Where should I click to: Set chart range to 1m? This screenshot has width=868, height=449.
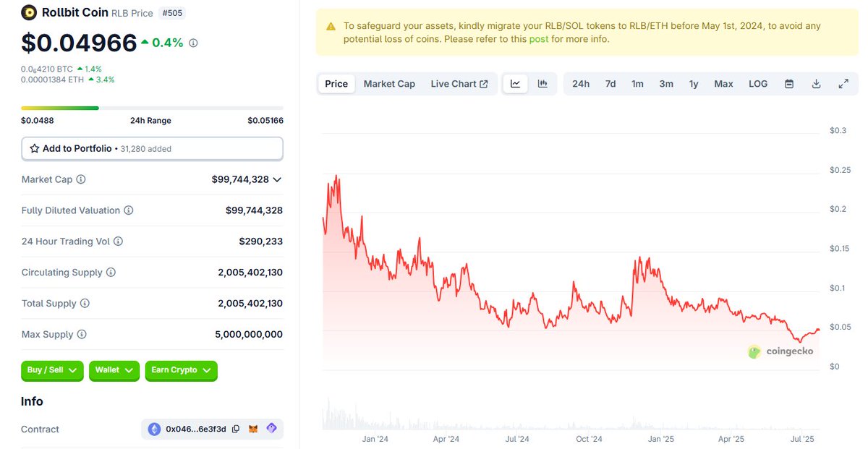[x=637, y=84]
